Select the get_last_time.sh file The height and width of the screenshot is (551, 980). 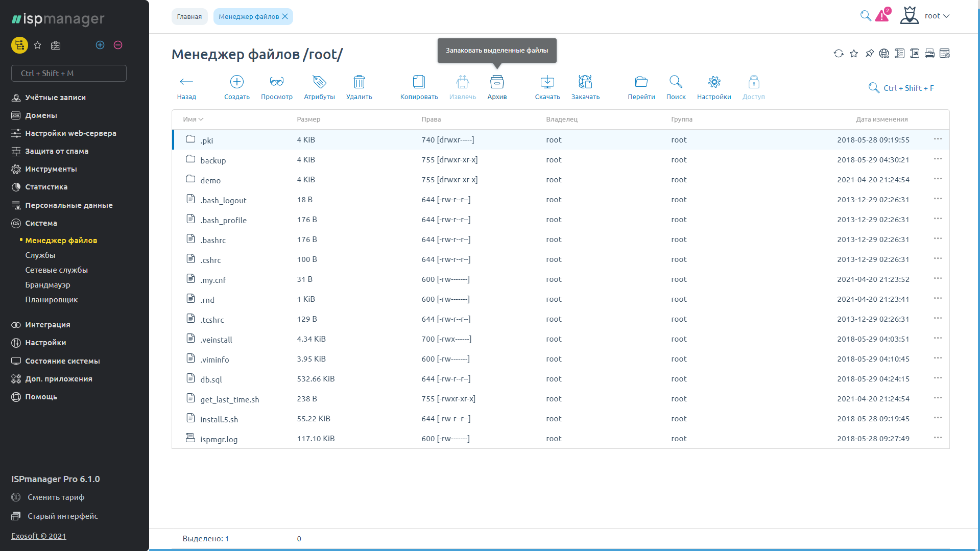pyautogui.click(x=561, y=399)
